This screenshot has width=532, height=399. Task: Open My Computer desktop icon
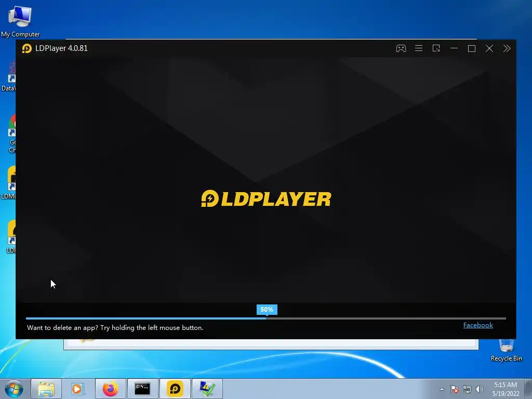pos(20,21)
